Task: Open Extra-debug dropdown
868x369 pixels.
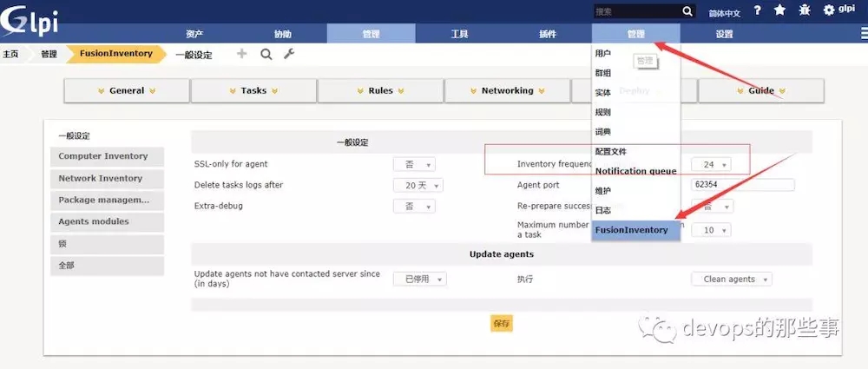Action: point(414,206)
